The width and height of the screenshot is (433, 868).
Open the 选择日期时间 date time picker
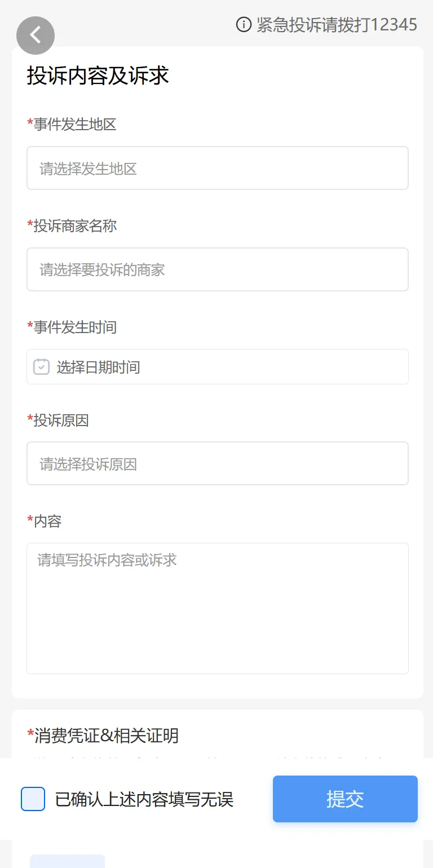(226, 367)
